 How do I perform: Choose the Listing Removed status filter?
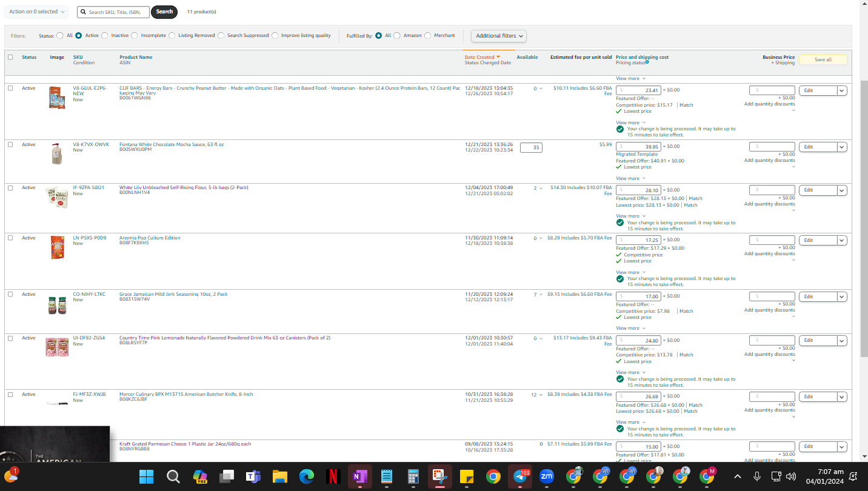pos(172,35)
